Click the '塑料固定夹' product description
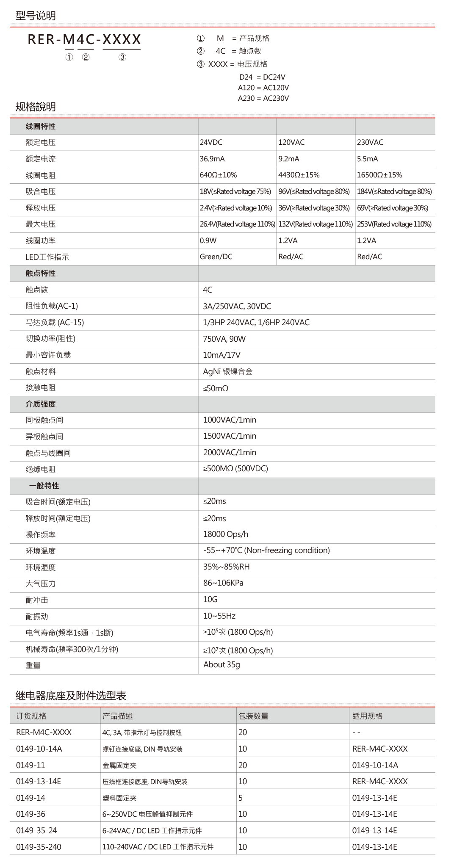The height and width of the screenshot is (868, 465). click(x=119, y=798)
